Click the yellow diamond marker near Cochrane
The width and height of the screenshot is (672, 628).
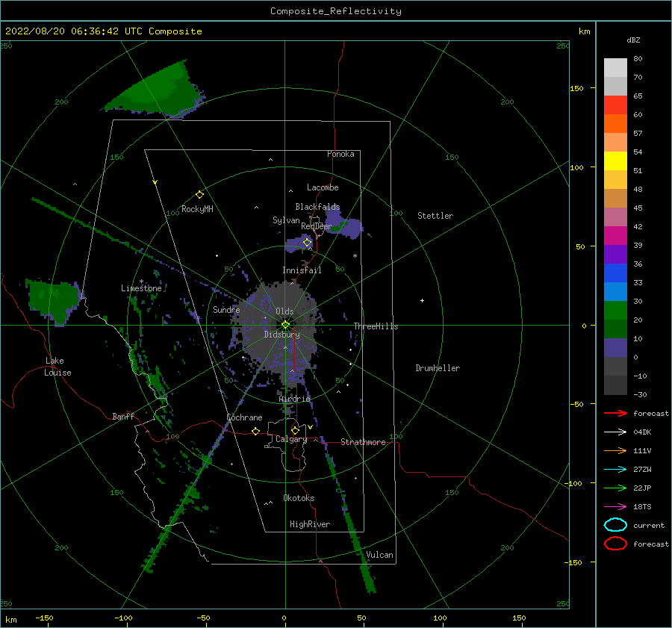(x=255, y=431)
